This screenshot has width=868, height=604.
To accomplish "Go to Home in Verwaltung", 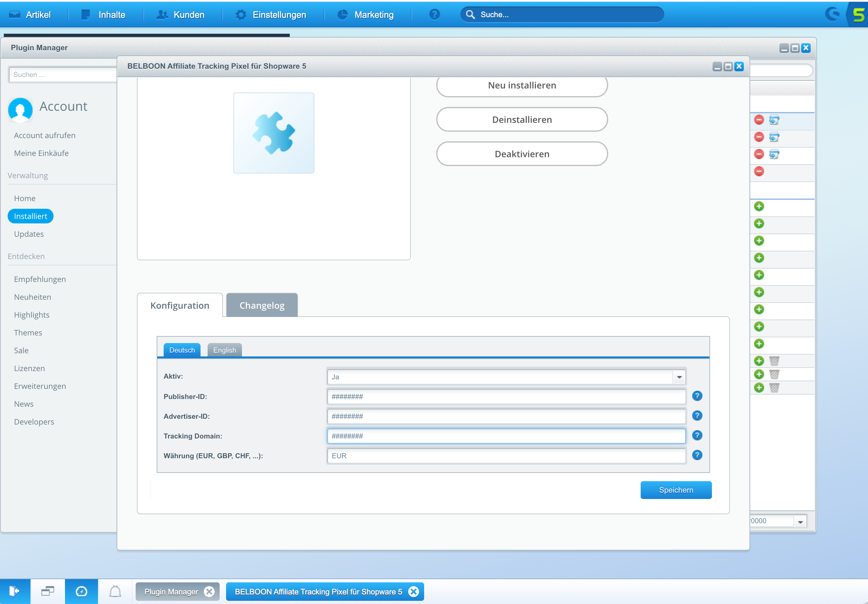I will click(25, 198).
